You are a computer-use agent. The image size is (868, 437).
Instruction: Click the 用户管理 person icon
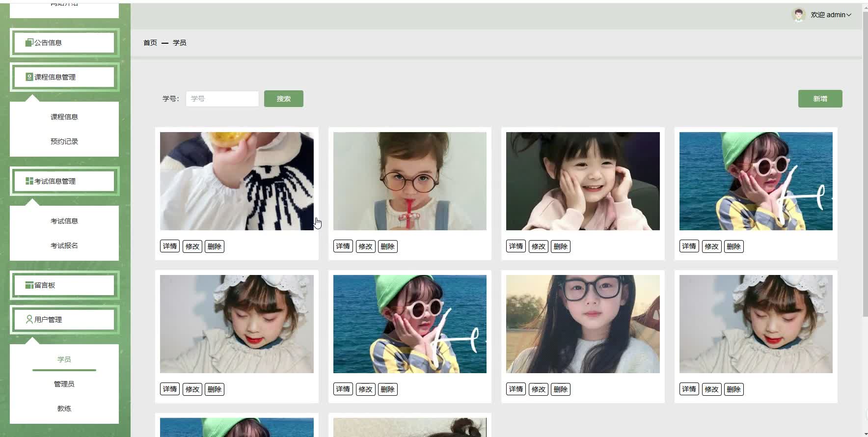[x=29, y=320]
